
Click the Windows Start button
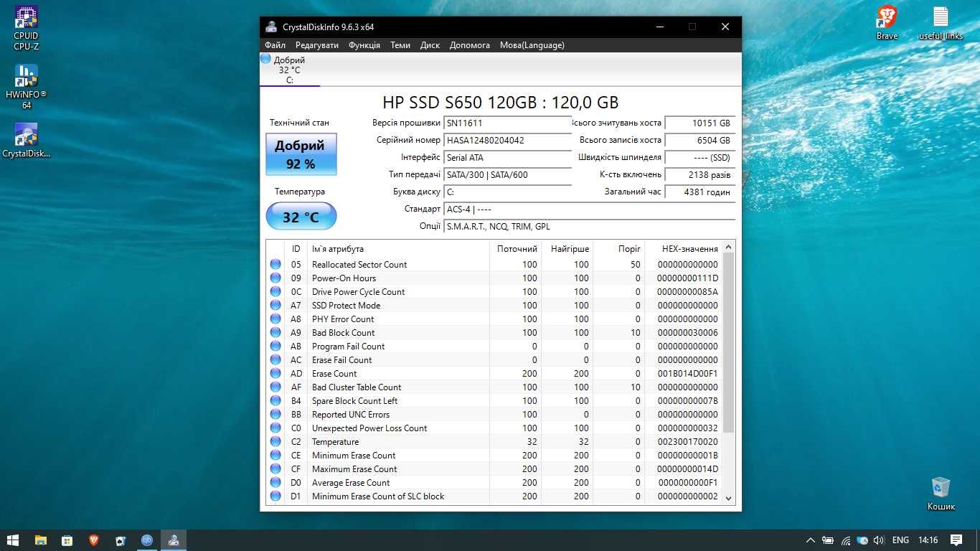(x=13, y=540)
